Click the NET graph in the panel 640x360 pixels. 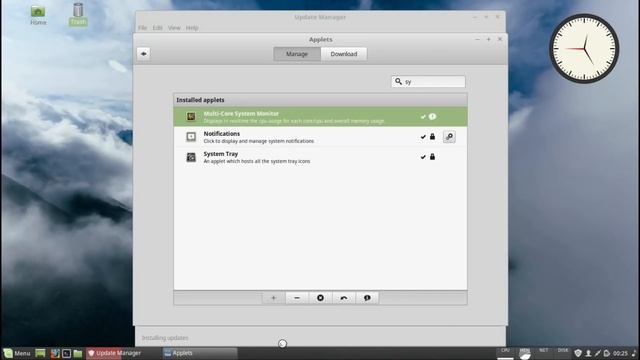point(544,353)
